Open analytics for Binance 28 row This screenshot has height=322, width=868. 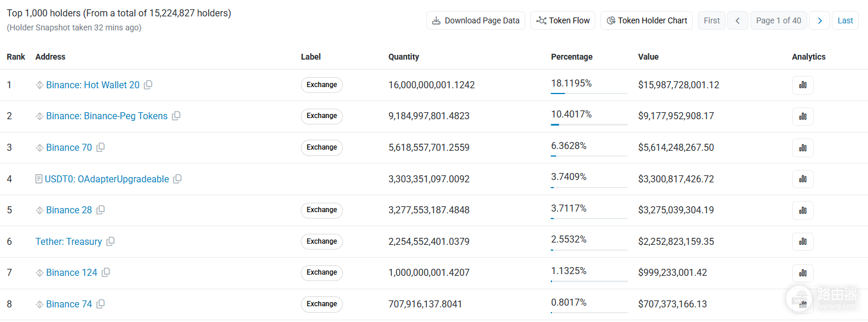[x=803, y=210]
